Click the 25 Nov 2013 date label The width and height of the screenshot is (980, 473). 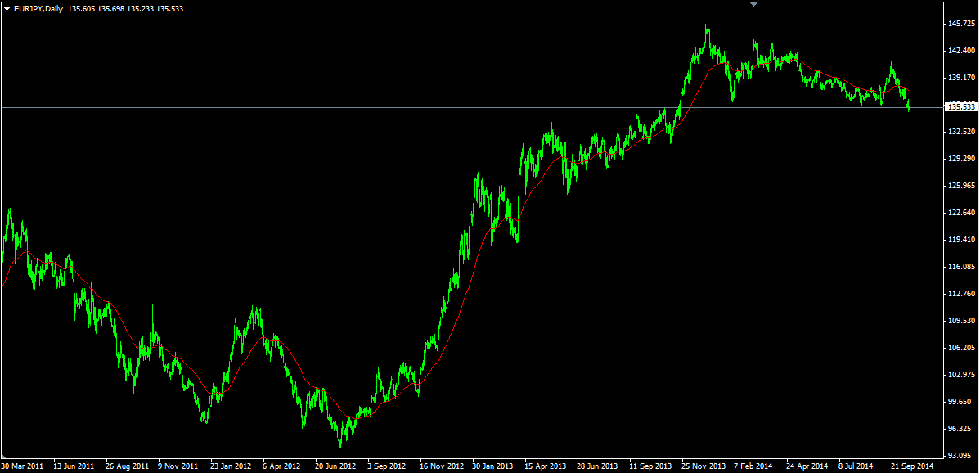pyautogui.click(x=703, y=466)
